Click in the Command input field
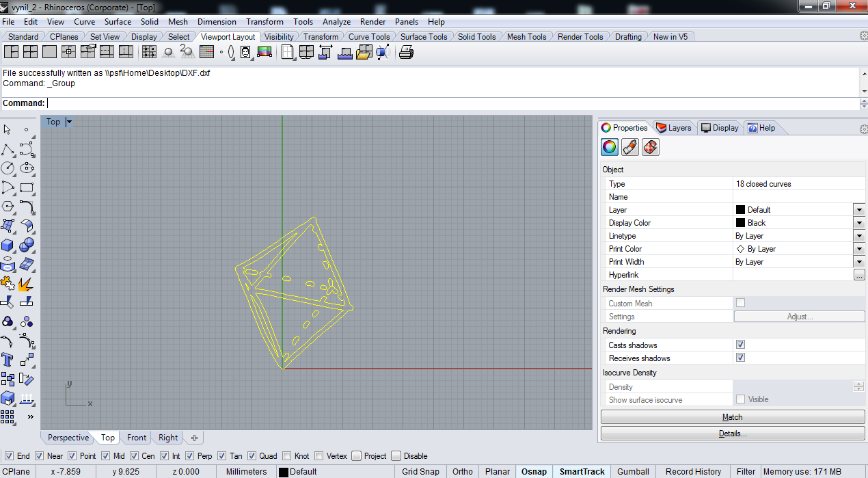This screenshot has height=478, width=868. click(451, 103)
